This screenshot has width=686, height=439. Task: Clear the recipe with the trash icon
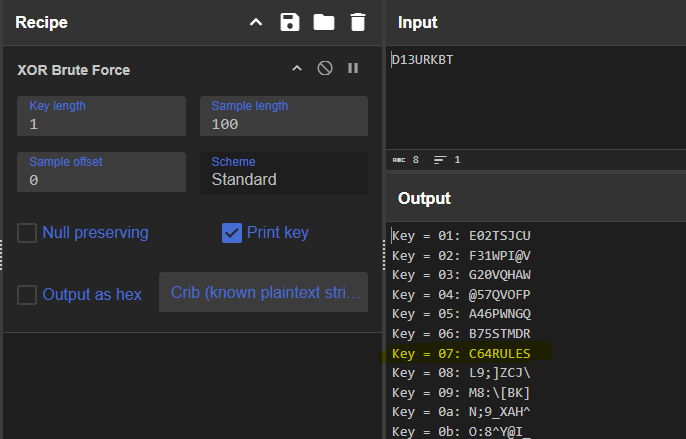357,22
